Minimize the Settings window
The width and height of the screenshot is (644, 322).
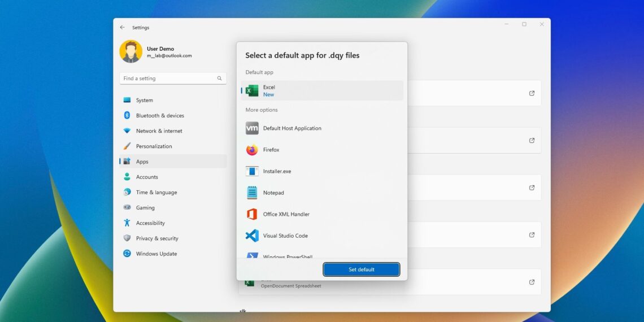point(507,24)
